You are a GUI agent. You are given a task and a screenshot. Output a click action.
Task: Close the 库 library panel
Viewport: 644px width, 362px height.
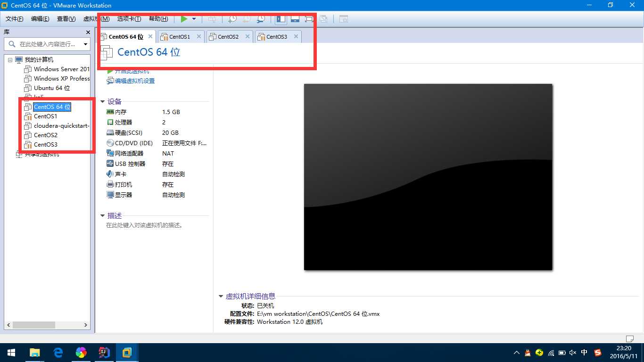tap(88, 32)
